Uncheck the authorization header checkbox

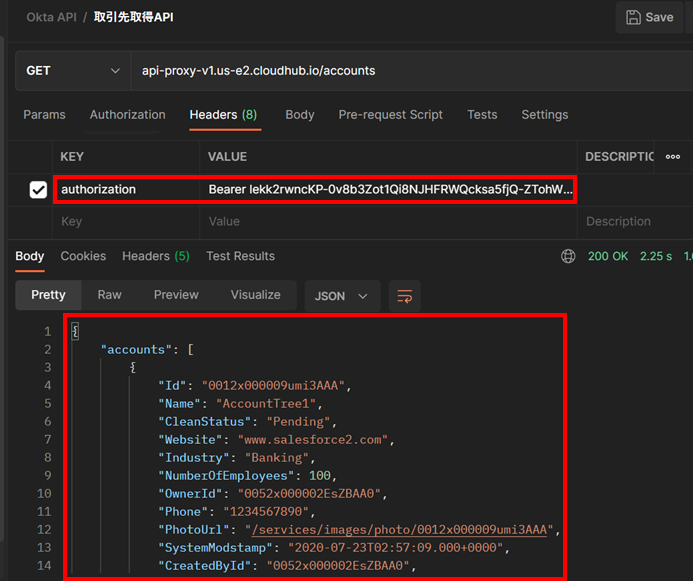pos(38,189)
